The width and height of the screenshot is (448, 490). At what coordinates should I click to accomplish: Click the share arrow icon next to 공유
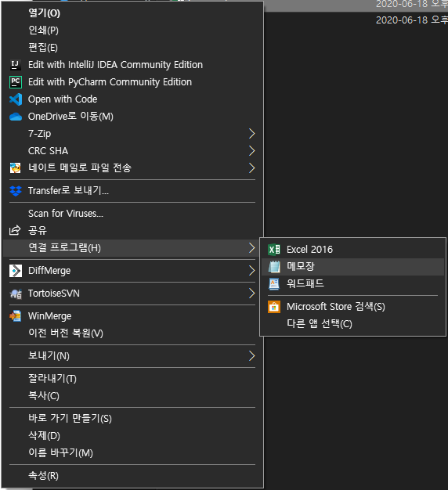pos(15,230)
